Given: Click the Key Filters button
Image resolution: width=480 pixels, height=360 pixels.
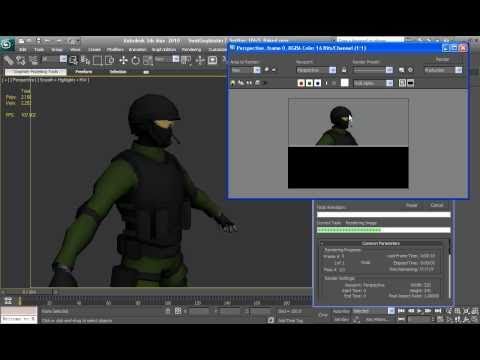Looking at the screenshot, I should [377, 319].
